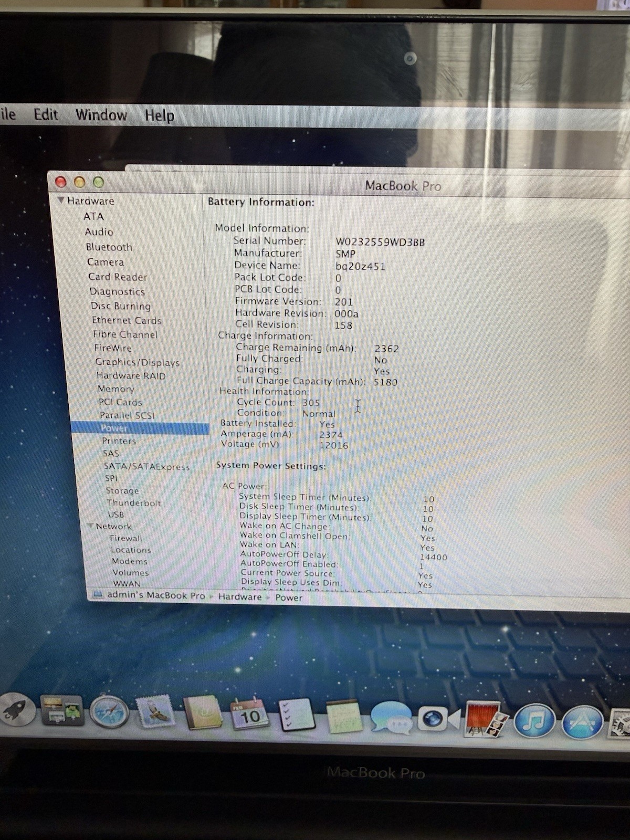Launch Safari compass icon in the Dock
Screen dimensions: 630x840
coord(109,712)
